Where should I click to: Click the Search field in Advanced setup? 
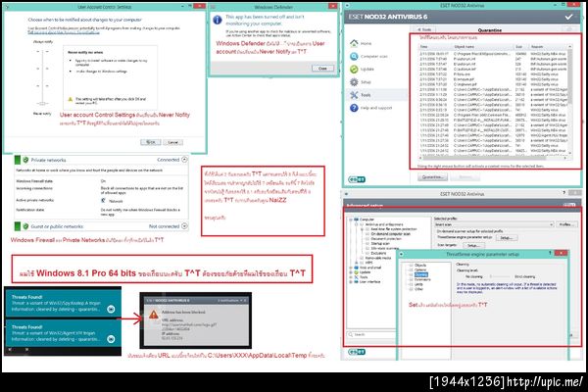(371, 334)
